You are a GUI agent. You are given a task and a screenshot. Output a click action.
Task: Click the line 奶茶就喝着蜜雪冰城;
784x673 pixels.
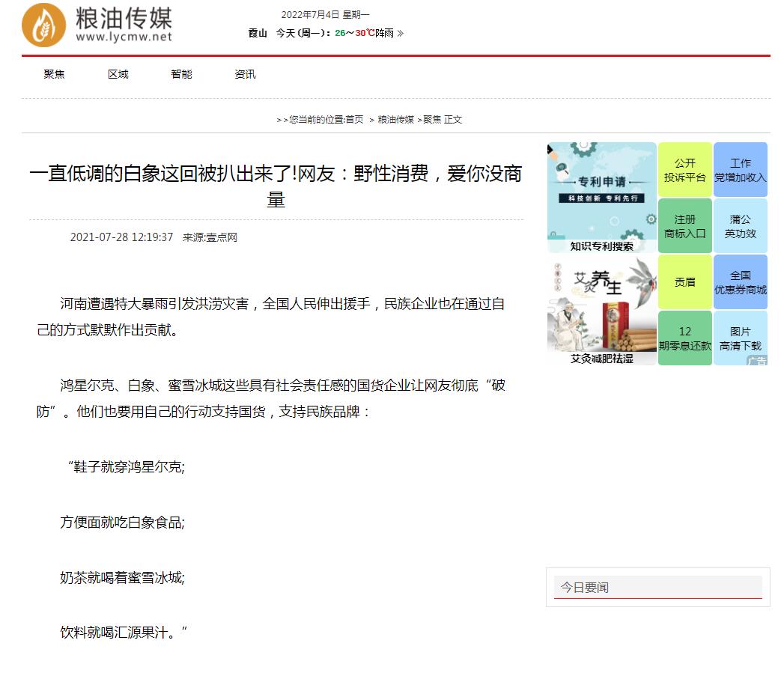tap(123, 578)
